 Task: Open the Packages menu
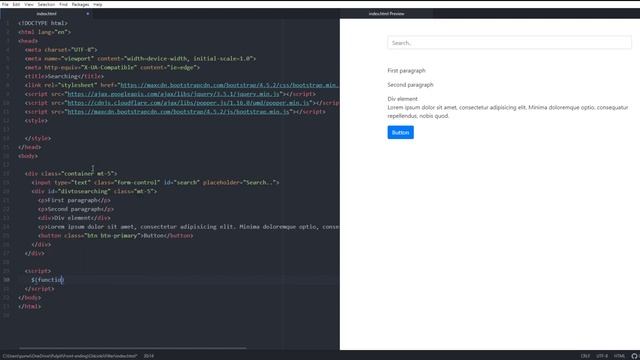[80, 4]
